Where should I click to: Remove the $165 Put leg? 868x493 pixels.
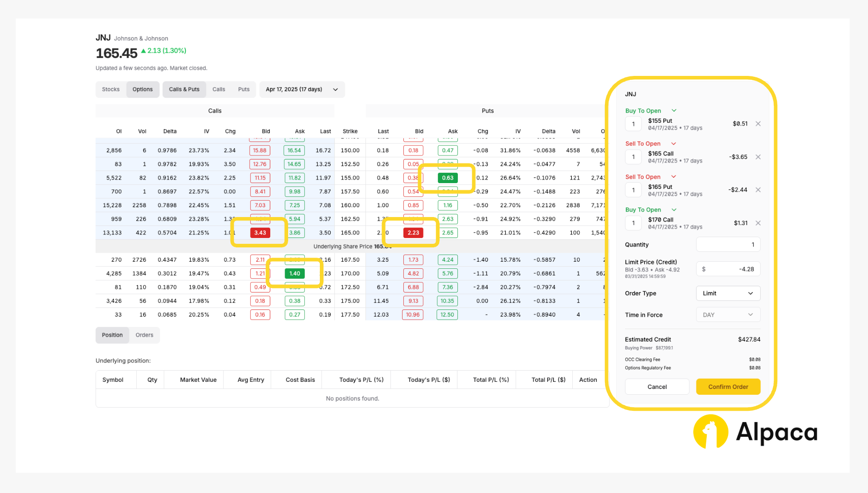pos(758,190)
